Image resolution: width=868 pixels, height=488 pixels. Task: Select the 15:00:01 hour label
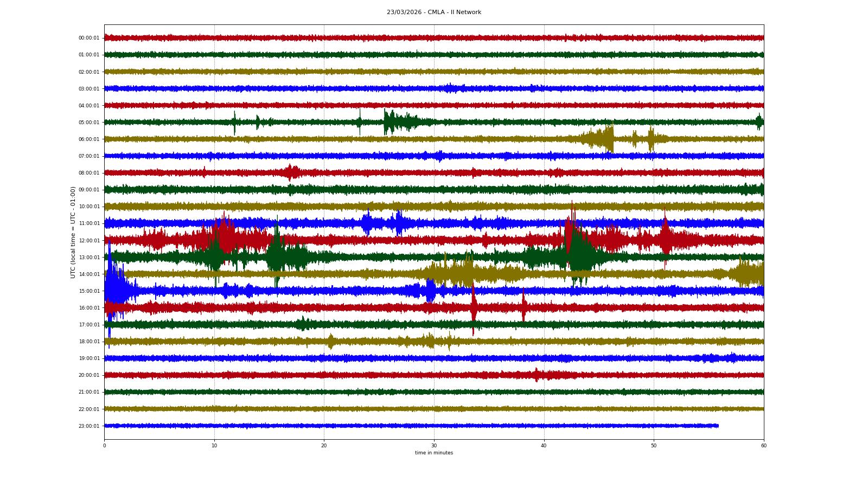tap(89, 291)
